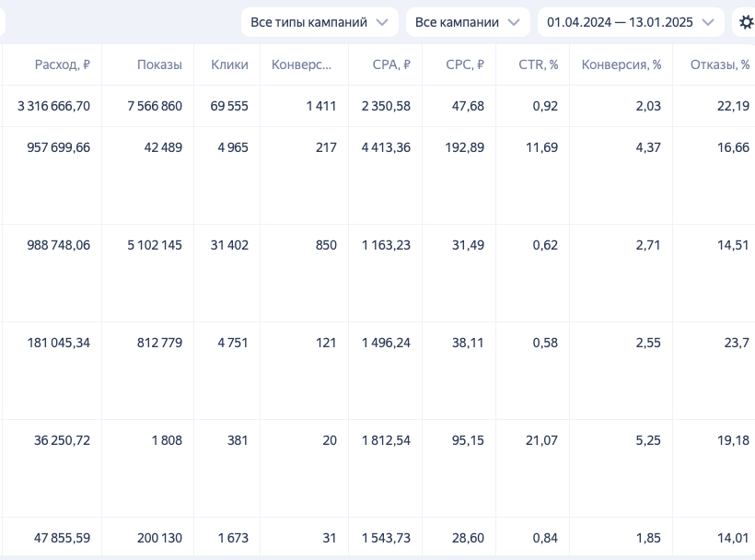
Task: Sort by "CTR, %" column header
Action: (x=539, y=64)
